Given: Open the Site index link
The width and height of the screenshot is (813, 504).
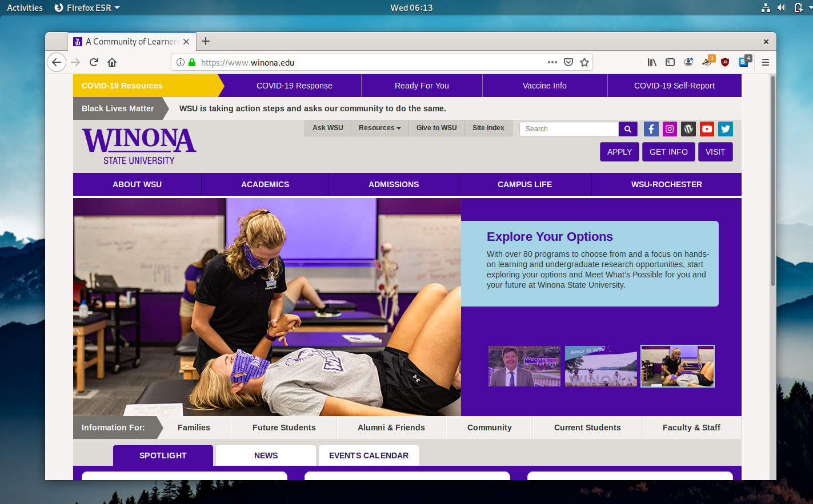Looking at the screenshot, I should (x=488, y=128).
